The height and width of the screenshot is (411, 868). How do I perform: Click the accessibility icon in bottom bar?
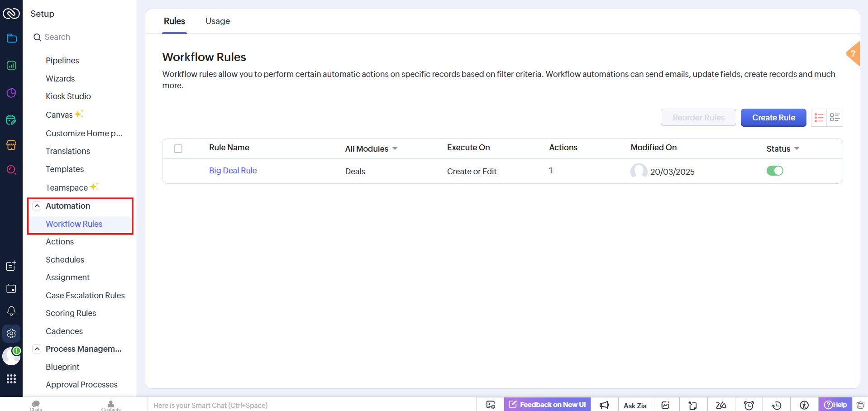[804, 405]
